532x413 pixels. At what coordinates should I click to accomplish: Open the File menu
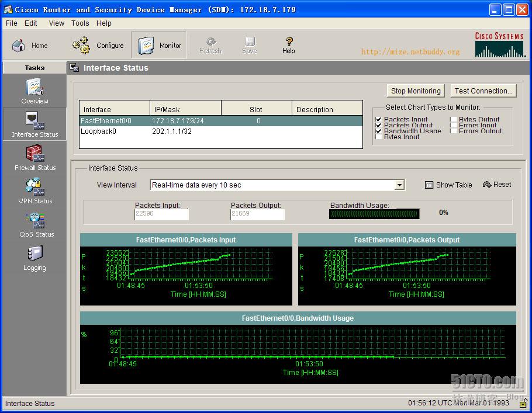tap(12, 23)
